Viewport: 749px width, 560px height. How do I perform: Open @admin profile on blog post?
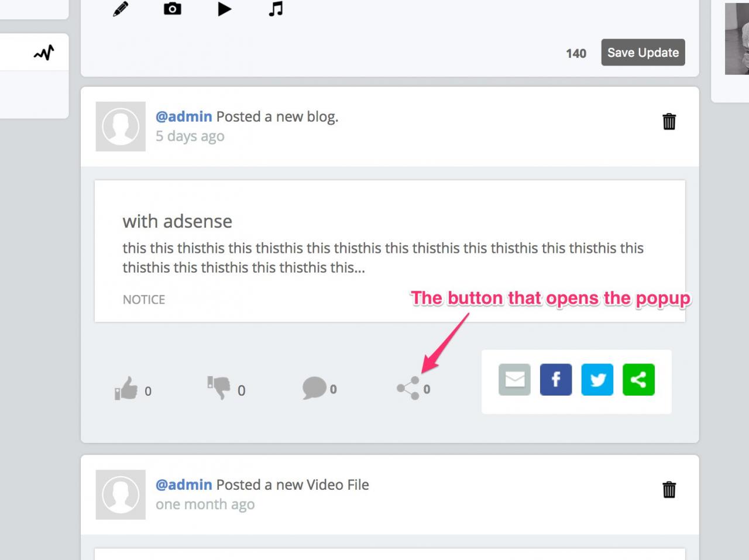click(x=184, y=116)
